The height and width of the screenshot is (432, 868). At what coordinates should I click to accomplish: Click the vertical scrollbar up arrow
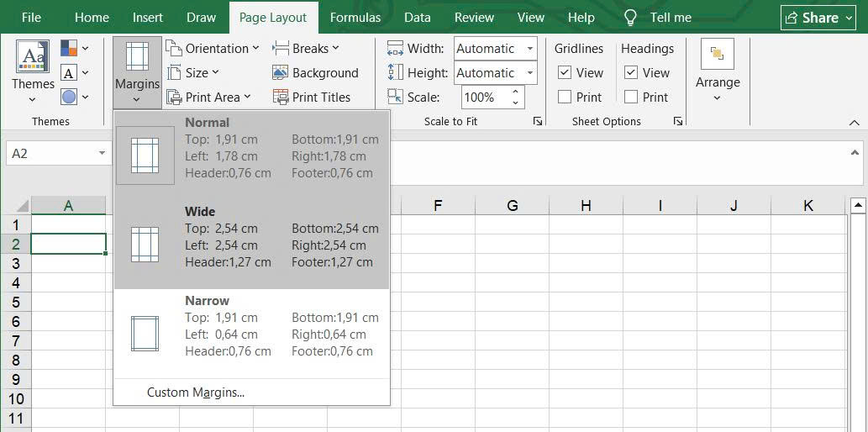pos(858,206)
